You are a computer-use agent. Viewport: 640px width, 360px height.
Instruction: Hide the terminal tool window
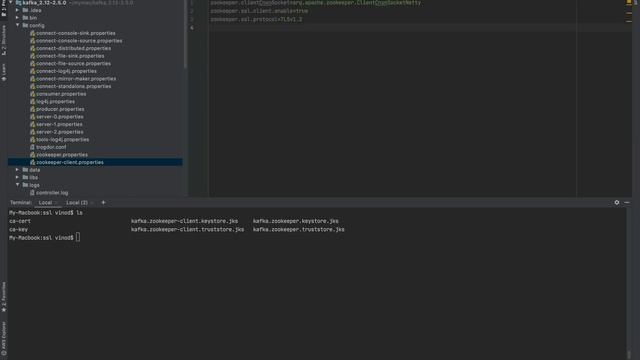coord(627,202)
